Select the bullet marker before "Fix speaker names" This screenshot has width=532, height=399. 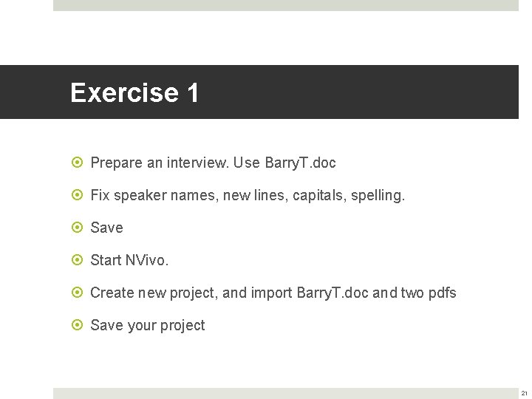78,195
